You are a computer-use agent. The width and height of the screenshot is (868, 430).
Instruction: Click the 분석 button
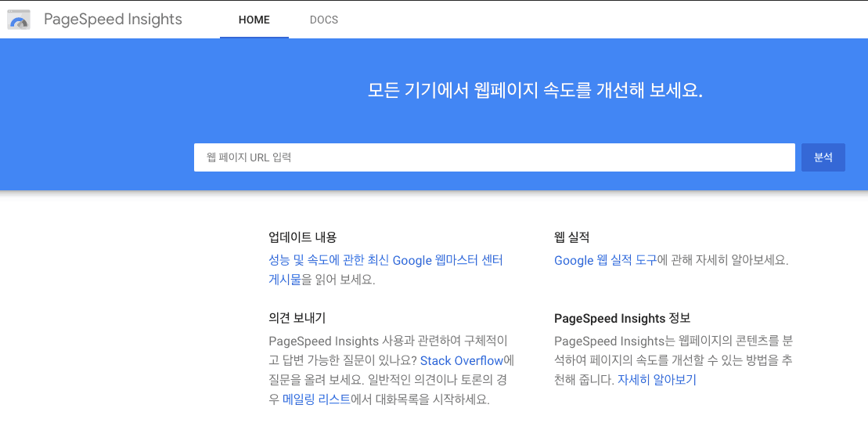point(823,157)
